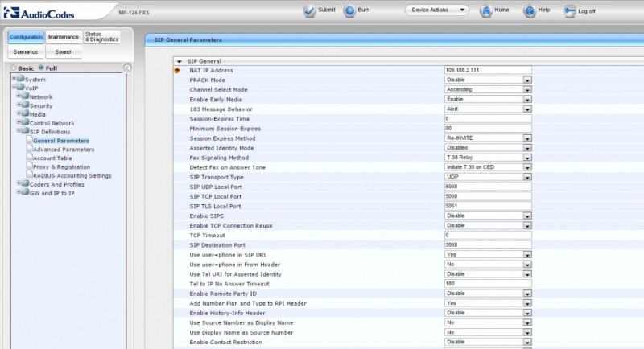The width and height of the screenshot is (644, 349).
Task: Click the Advanced Parameters page icon
Action: coord(30,149)
